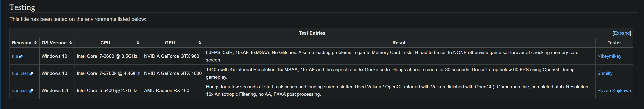Image resolution: width=644 pixels, height=109 pixels.
Task: Open revision 5.0-1569 link
Action: [20, 74]
